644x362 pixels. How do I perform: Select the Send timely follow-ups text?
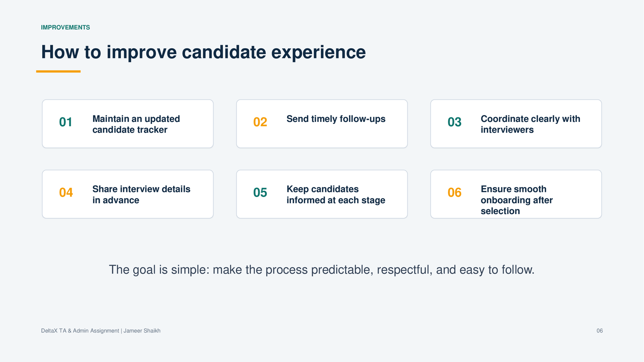336,119
